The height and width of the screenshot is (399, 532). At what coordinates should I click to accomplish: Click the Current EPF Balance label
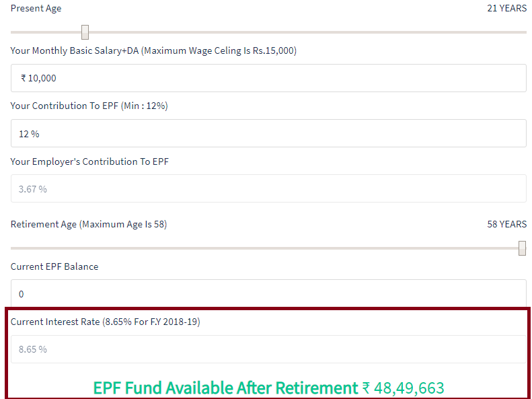point(54,266)
